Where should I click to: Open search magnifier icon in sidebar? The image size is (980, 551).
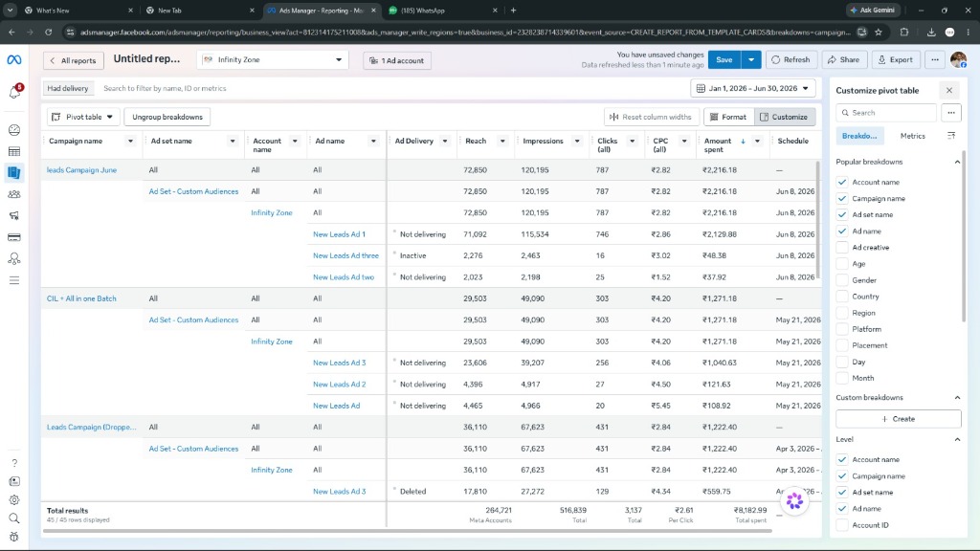pos(14,518)
